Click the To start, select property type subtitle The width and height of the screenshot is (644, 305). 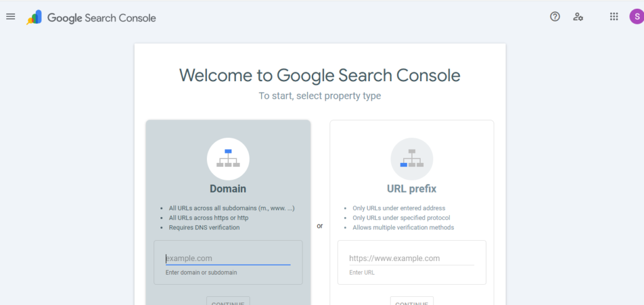(x=319, y=96)
